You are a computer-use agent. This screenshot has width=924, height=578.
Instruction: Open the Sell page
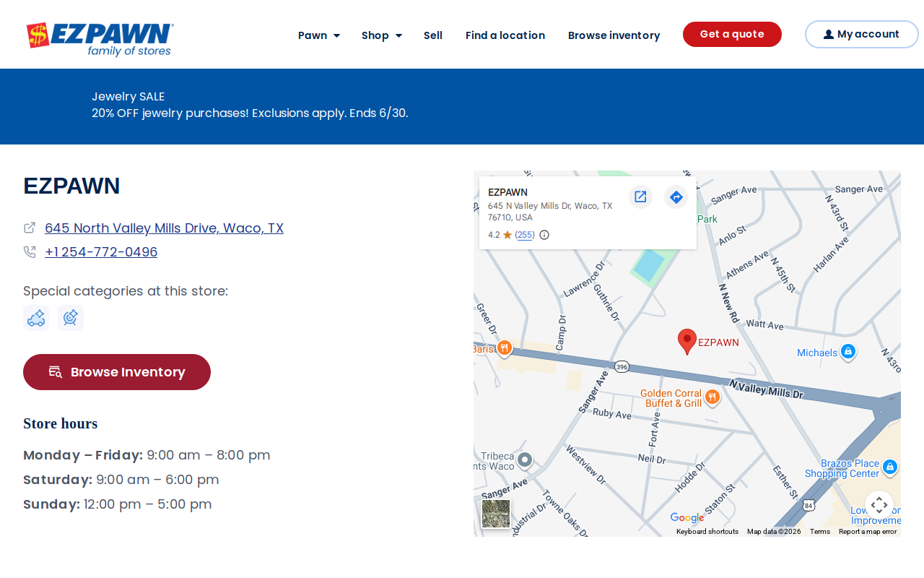433,35
